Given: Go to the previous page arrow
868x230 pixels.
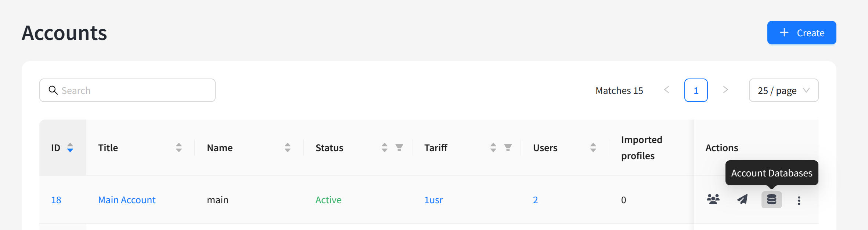Looking at the screenshot, I should (x=667, y=90).
